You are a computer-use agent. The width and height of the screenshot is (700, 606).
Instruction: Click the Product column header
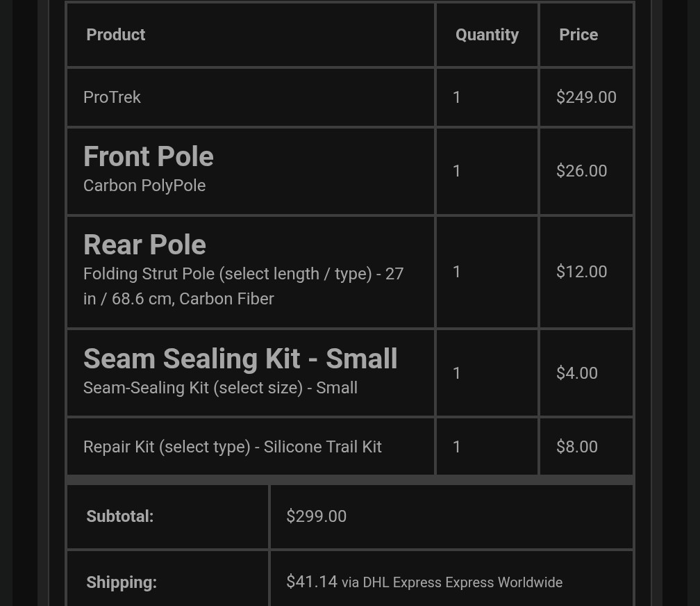coord(115,35)
